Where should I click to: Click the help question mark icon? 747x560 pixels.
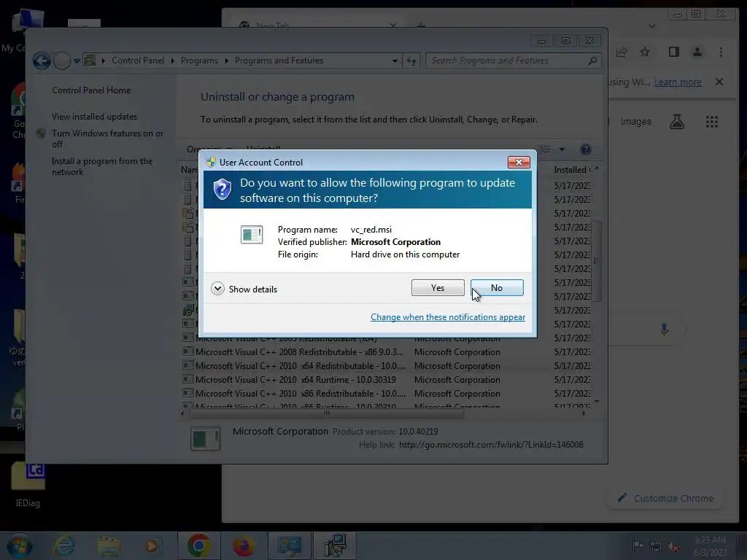pyautogui.click(x=586, y=149)
